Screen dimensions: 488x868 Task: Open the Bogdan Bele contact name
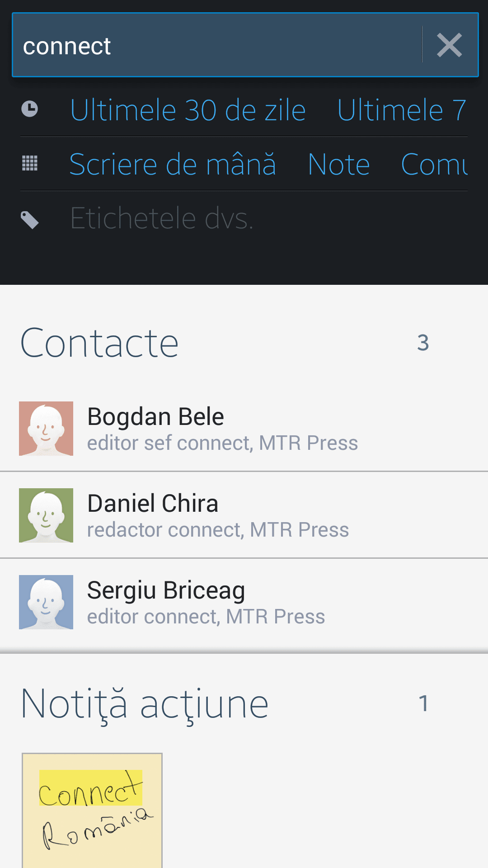click(x=155, y=416)
